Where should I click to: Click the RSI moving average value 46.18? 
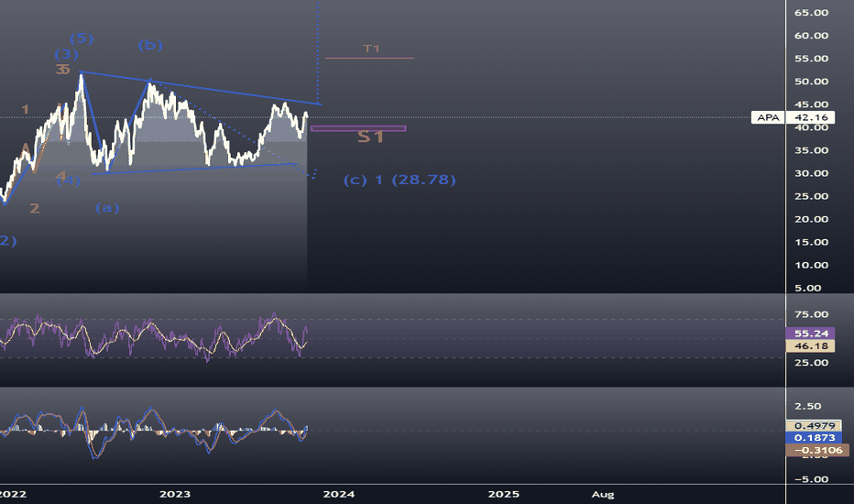[x=810, y=346]
